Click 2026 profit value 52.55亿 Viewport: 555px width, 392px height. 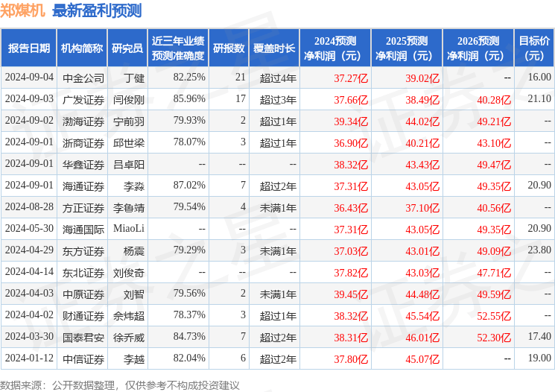click(x=494, y=315)
